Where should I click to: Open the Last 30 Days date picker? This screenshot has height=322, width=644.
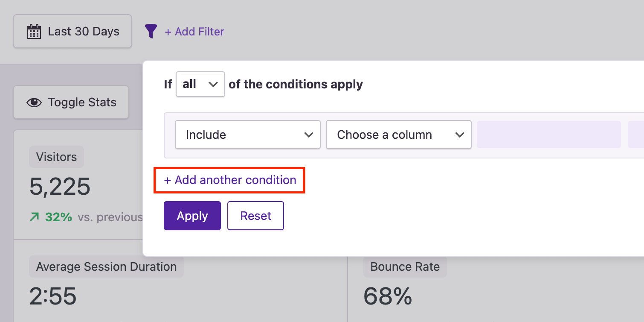[72, 31]
